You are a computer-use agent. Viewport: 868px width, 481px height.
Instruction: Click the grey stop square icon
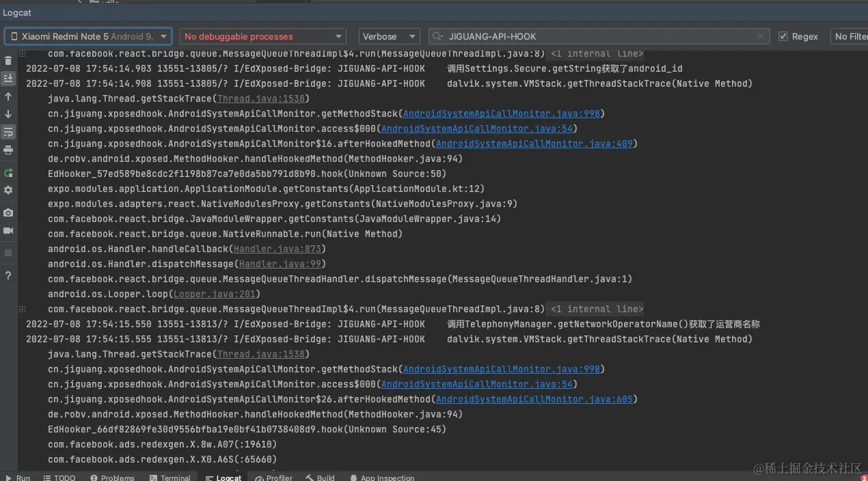[x=8, y=253]
